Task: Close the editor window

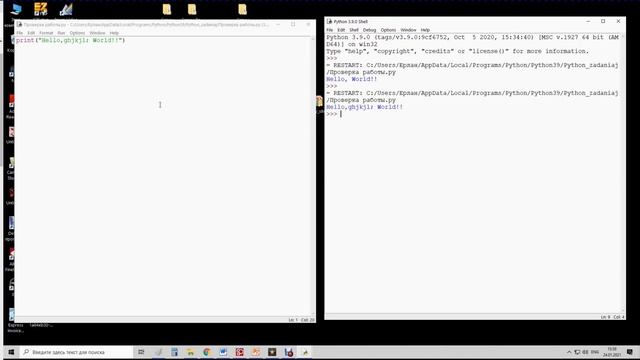Action: pyautogui.click(x=308, y=24)
